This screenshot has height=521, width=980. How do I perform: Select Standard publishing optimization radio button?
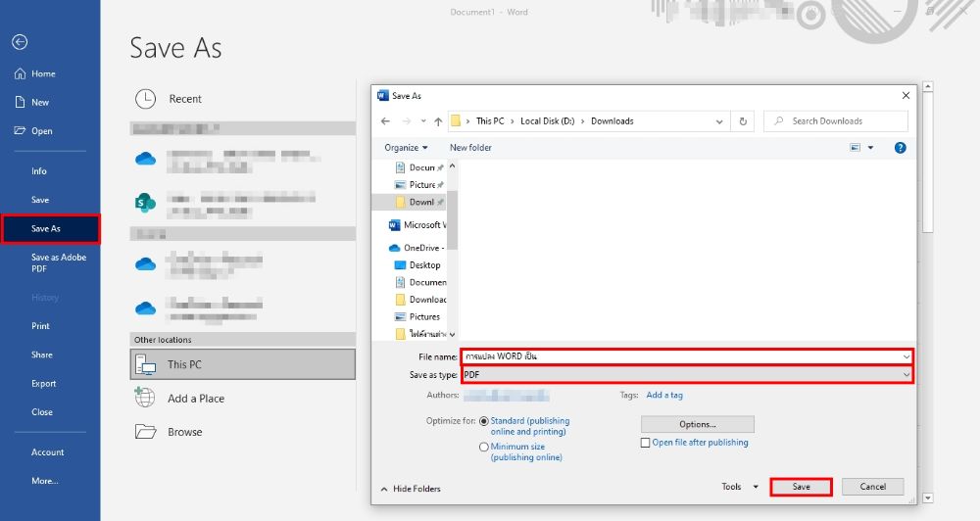[484, 421]
